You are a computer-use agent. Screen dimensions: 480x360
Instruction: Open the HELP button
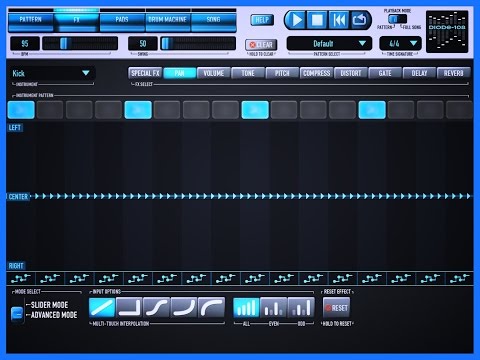click(x=262, y=20)
